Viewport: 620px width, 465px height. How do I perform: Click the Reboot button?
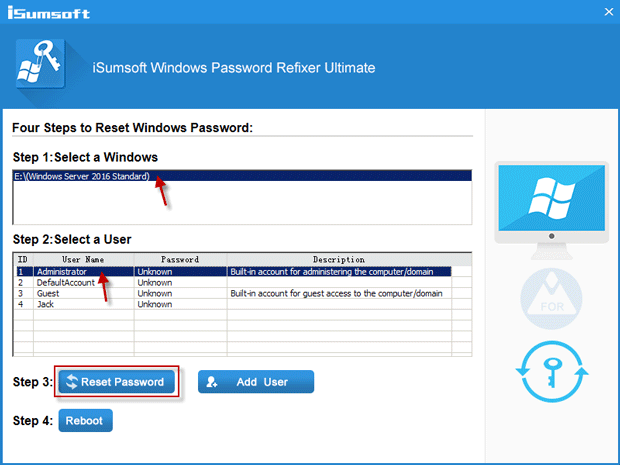click(85, 420)
